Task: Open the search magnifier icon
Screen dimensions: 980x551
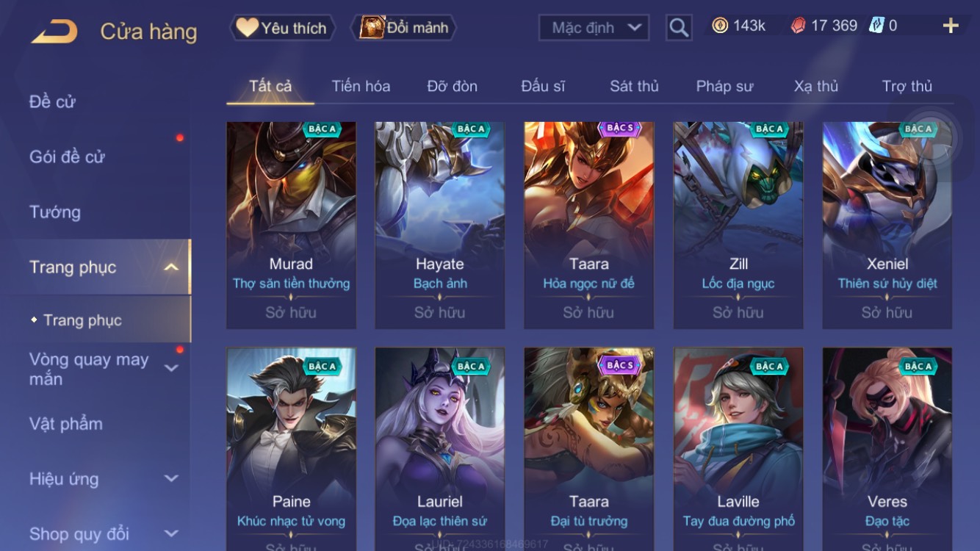Action: (x=679, y=28)
